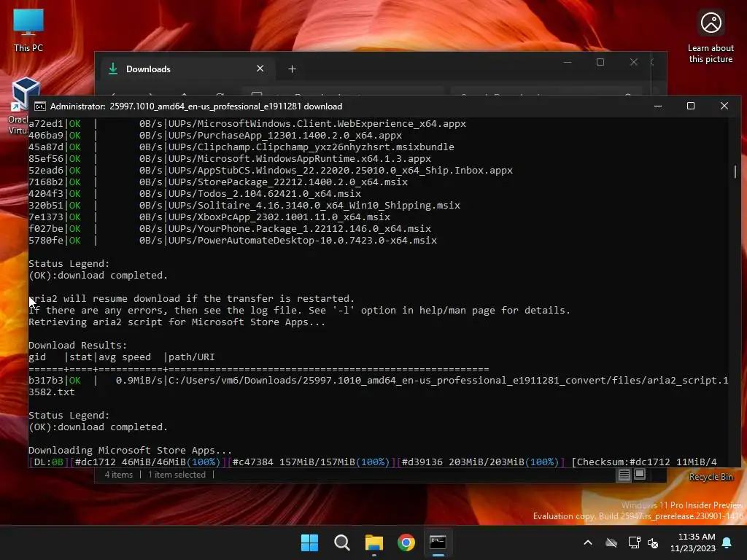Image resolution: width=747 pixels, height=560 pixels.
Task: Click the muted volume tray icon
Action: pyautogui.click(x=653, y=542)
